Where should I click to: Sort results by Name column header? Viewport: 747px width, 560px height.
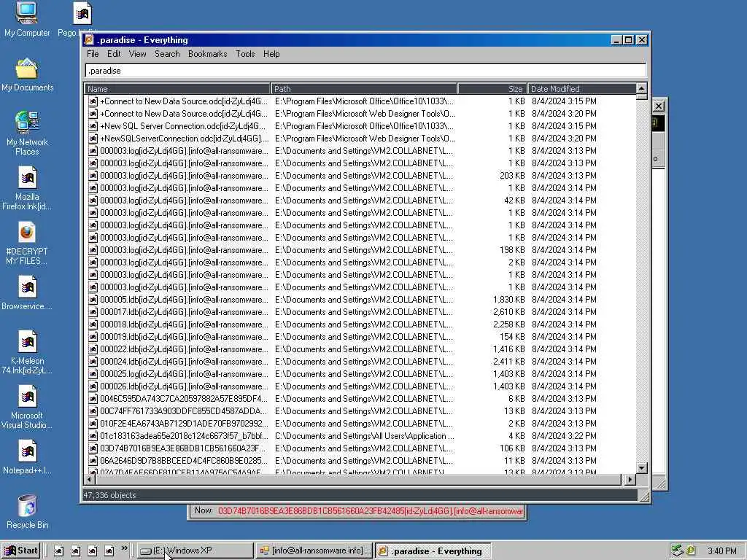click(177, 88)
